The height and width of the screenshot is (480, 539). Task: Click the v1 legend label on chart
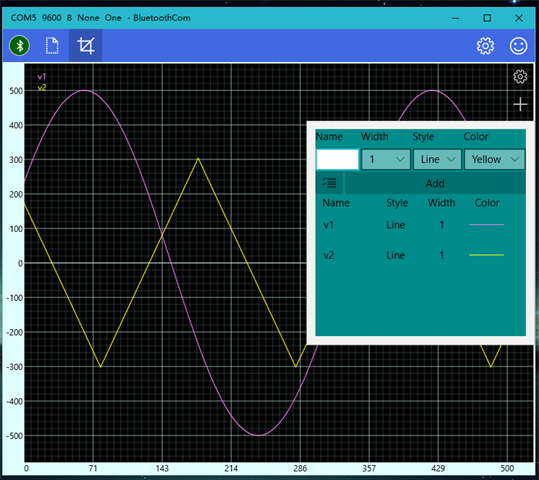(42, 76)
